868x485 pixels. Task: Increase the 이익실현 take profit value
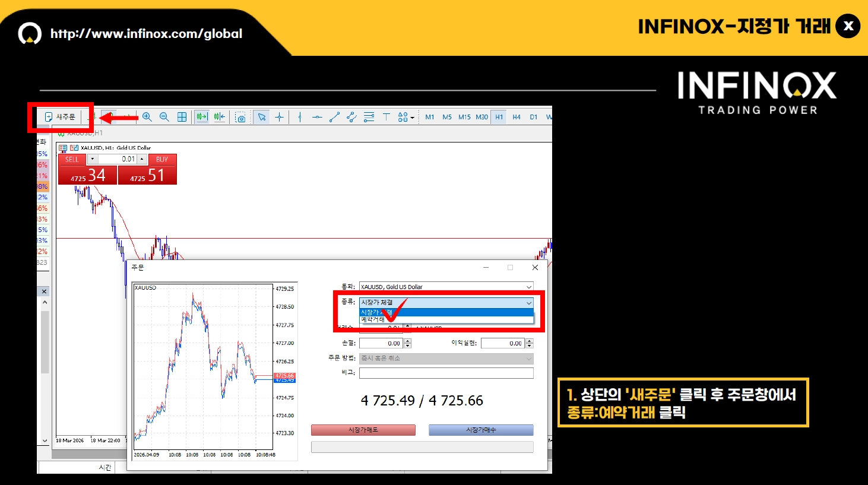[529, 341]
